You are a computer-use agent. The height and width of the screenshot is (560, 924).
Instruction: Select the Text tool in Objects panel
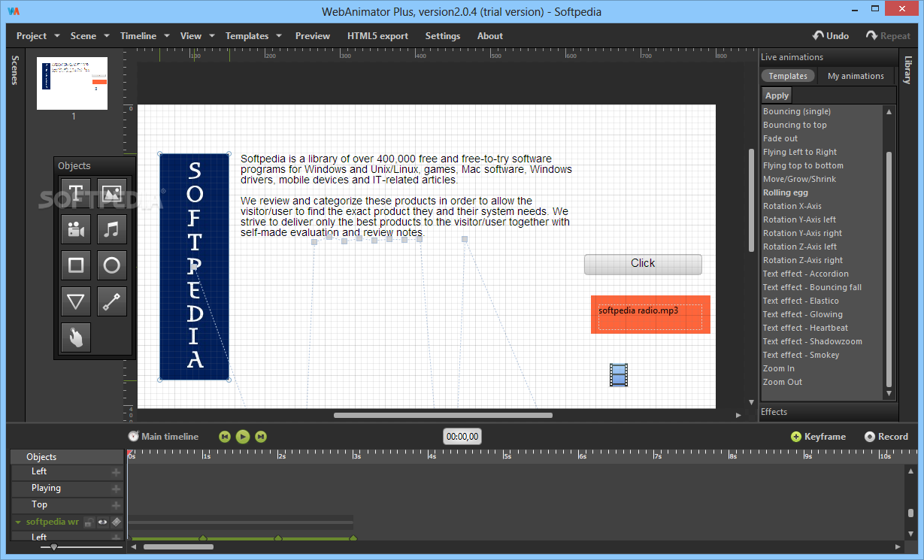pyautogui.click(x=76, y=193)
